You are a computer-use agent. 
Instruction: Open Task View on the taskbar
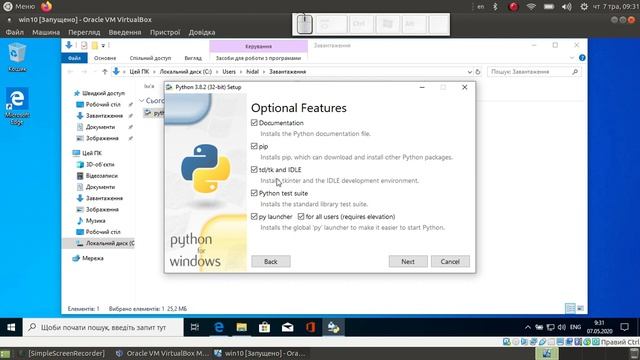(195, 327)
